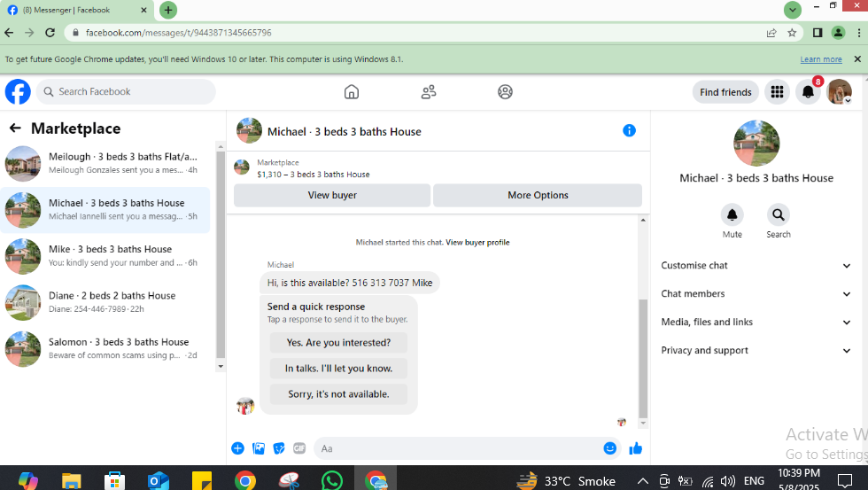Image resolution: width=868 pixels, height=490 pixels.
Task: Click the View buyer button
Action: (x=332, y=195)
